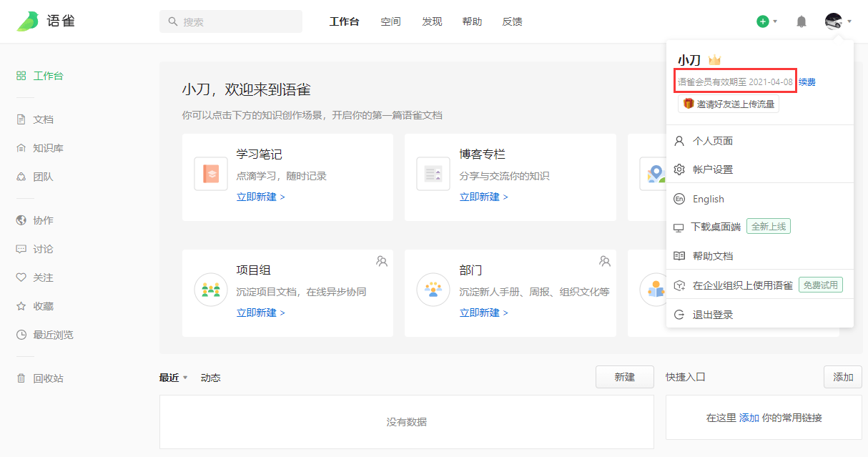Switch to the 动态 tab
This screenshot has height=457, width=868.
click(210, 378)
